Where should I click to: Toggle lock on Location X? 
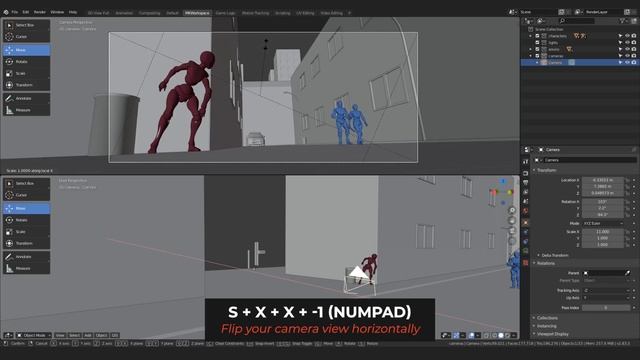click(x=628, y=180)
